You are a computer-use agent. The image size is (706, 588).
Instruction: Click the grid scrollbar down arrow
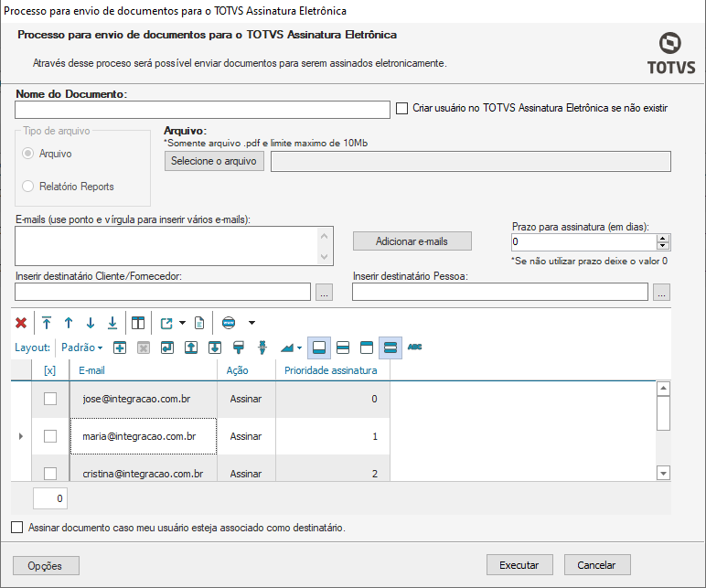pos(663,473)
